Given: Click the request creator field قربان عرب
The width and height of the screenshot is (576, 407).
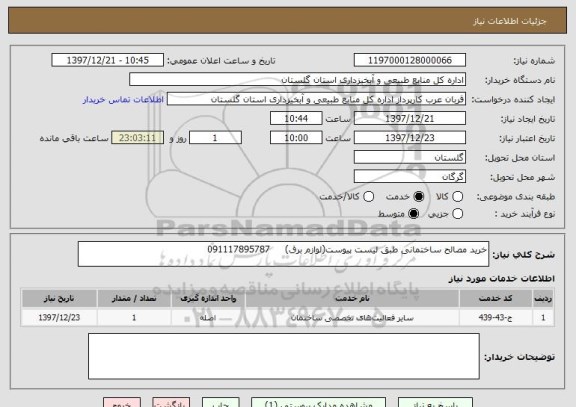Looking at the screenshot, I should 316,99.
